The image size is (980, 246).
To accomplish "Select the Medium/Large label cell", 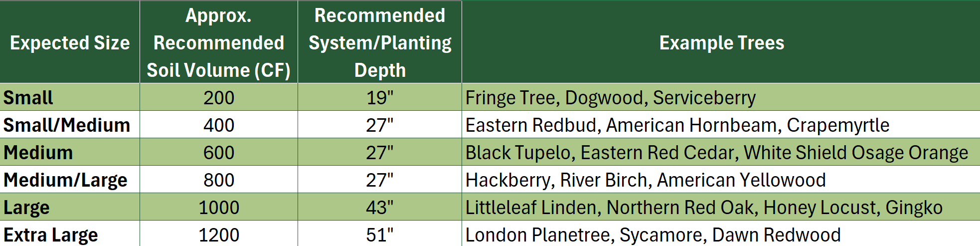I will coord(70,179).
